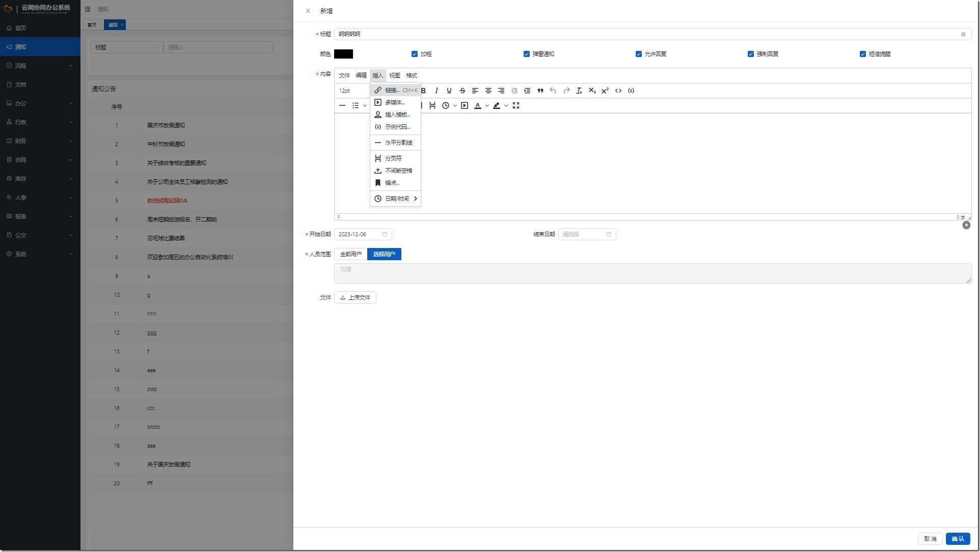Viewport: 980px width, 552px height.
Task: Choose 插入模板... from the insert menu
Action: click(396, 115)
